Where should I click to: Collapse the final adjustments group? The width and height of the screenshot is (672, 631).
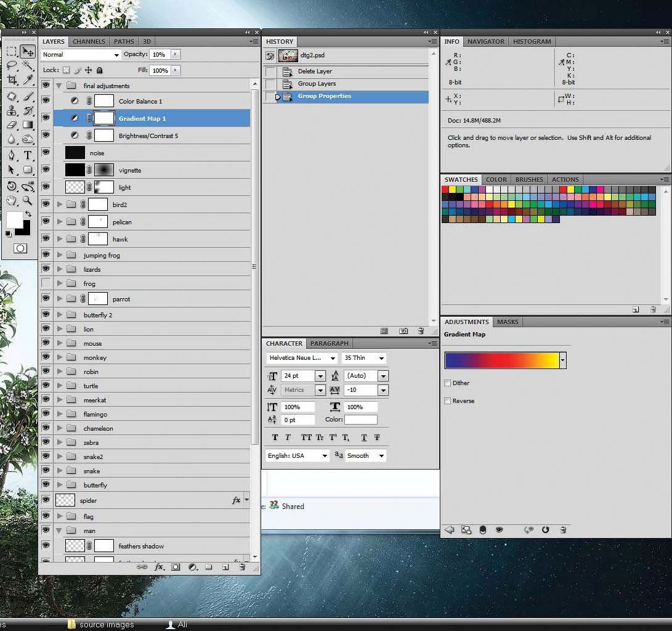(59, 86)
